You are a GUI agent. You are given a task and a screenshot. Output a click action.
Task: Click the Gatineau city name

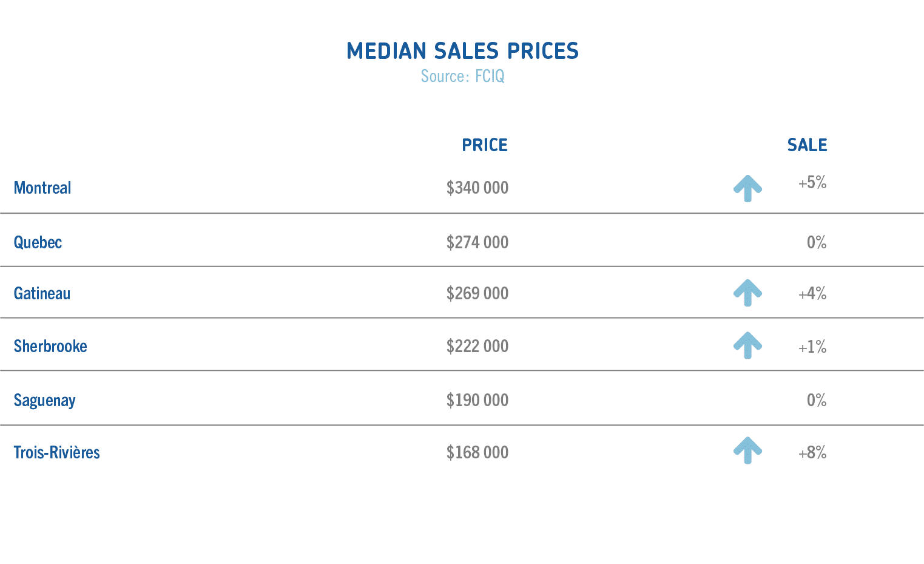pyautogui.click(x=42, y=293)
